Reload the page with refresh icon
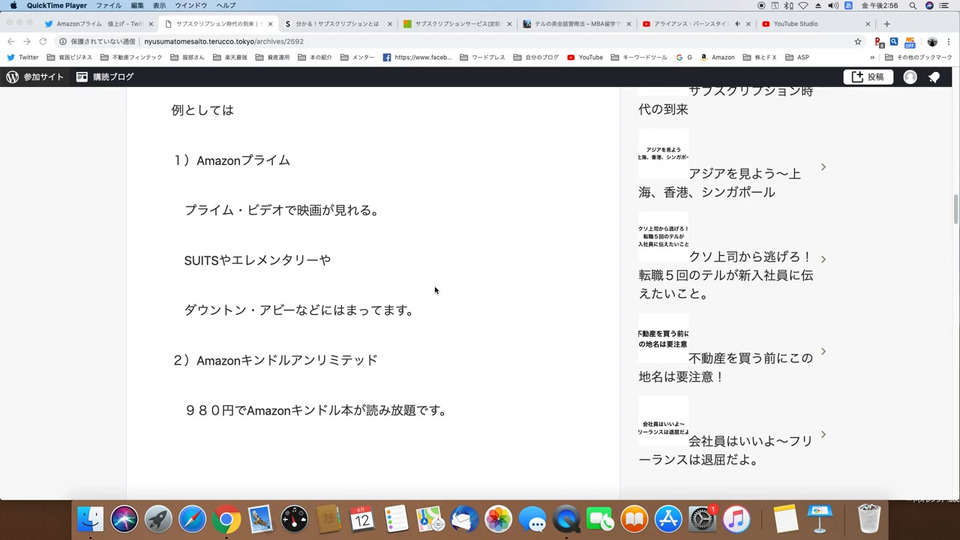Screen dimensions: 960x540 click(43, 42)
